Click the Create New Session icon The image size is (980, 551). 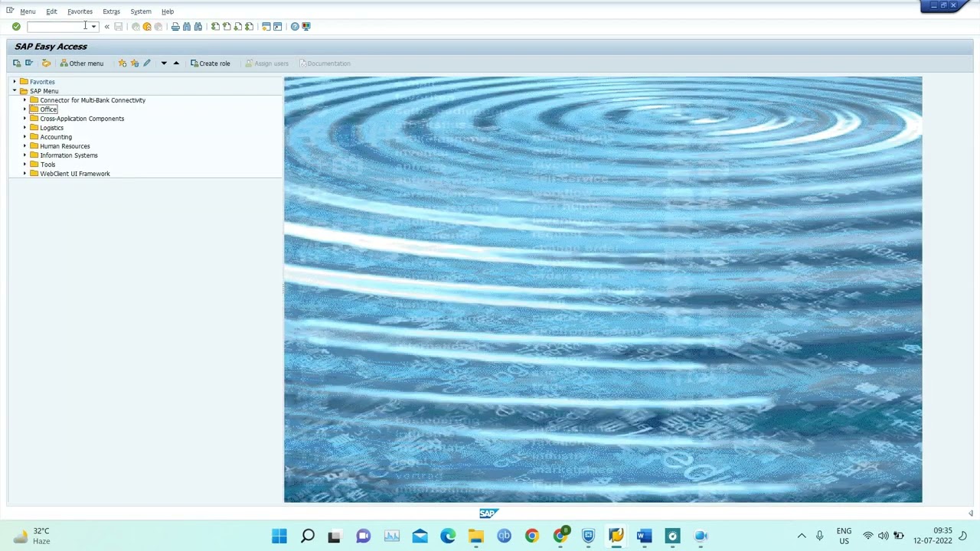pyautogui.click(x=266, y=27)
